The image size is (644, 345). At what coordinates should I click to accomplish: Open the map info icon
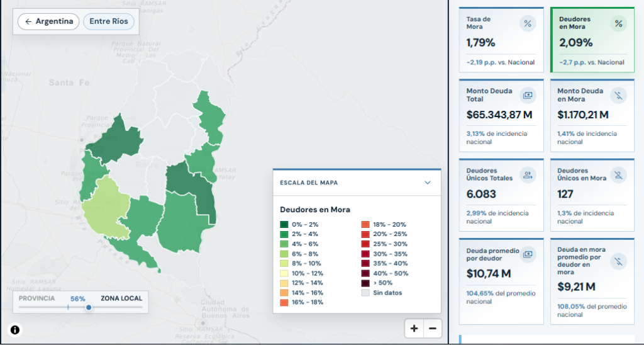pyautogui.click(x=15, y=330)
